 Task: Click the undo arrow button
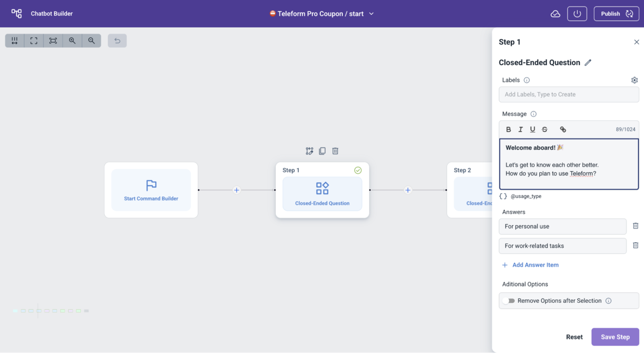(117, 40)
